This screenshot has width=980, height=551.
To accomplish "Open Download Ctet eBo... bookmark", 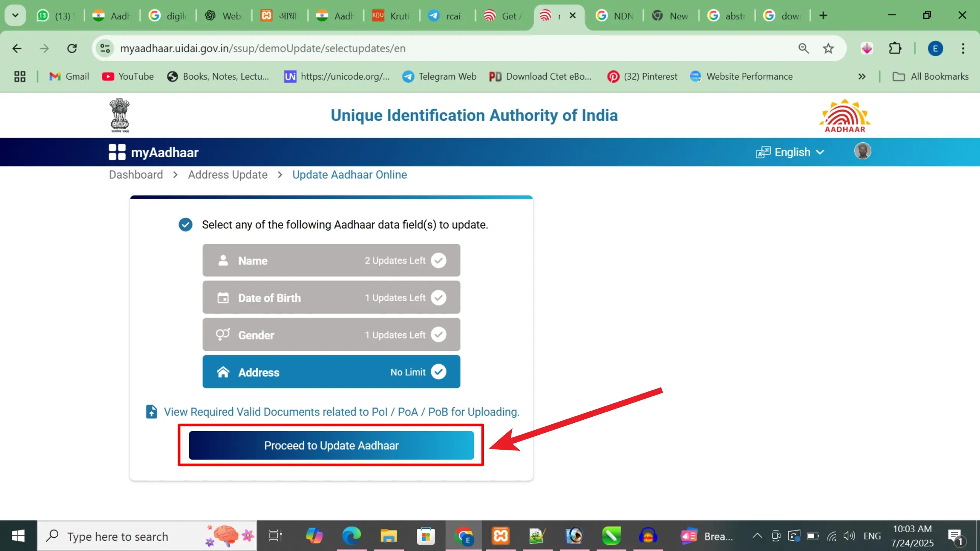I will coord(540,77).
